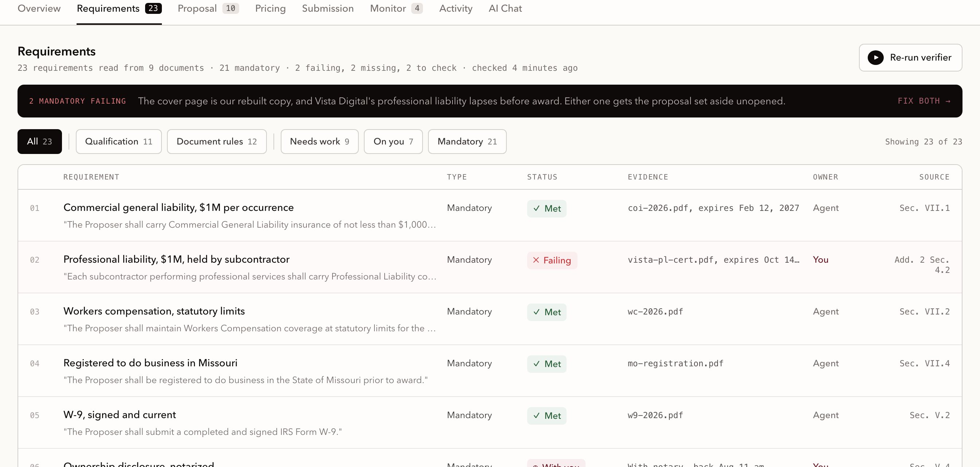Click the REQUIREMENT column header

(x=91, y=177)
